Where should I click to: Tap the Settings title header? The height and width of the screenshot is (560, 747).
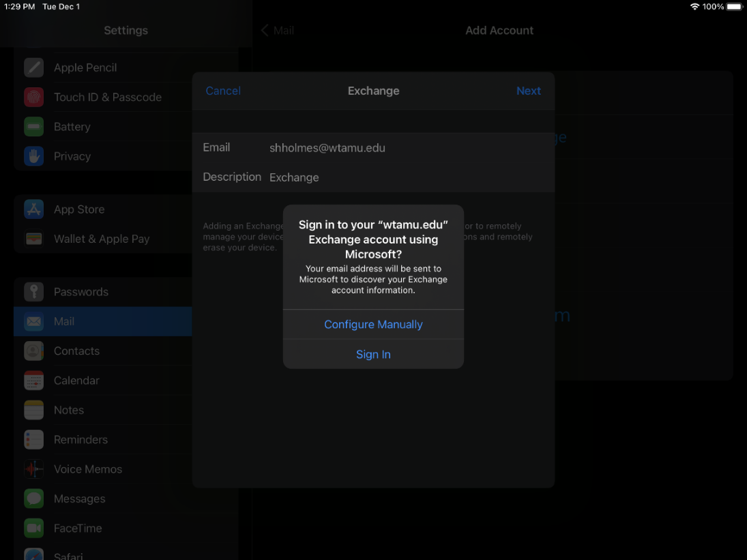126,31
